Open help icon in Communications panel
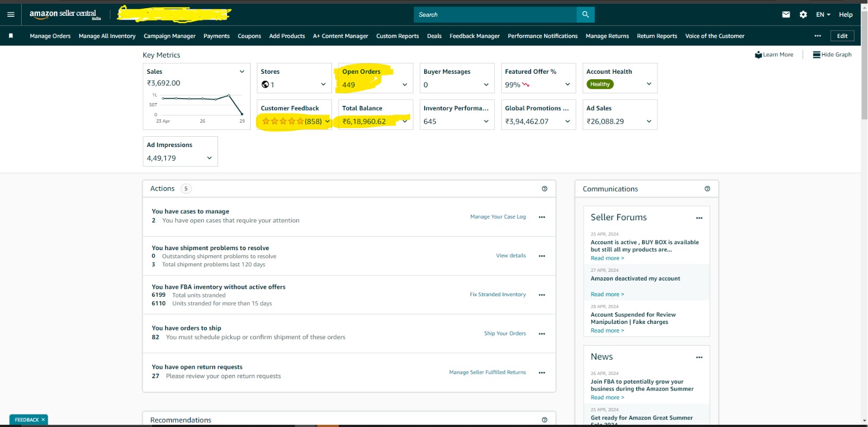This screenshot has height=427, width=868. [x=707, y=189]
